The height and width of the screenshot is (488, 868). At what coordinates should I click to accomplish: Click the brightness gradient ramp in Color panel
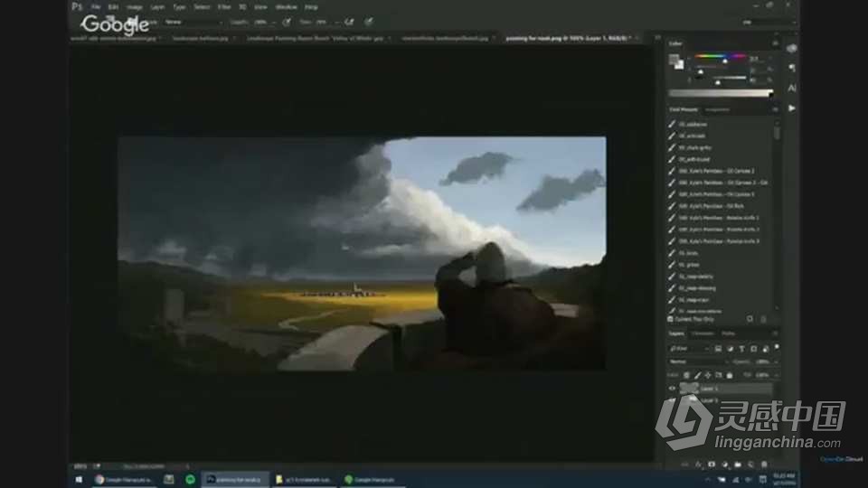point(721,93)
